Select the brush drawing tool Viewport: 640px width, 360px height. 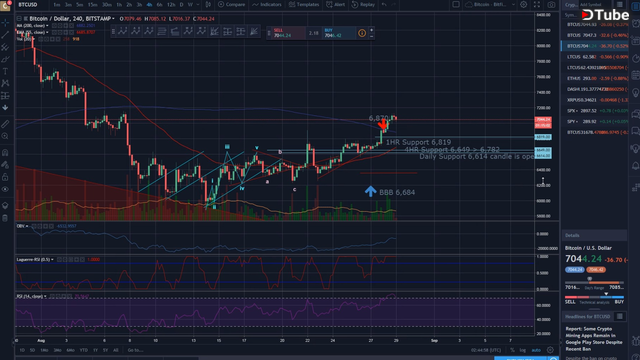click(x=5, y=59)
